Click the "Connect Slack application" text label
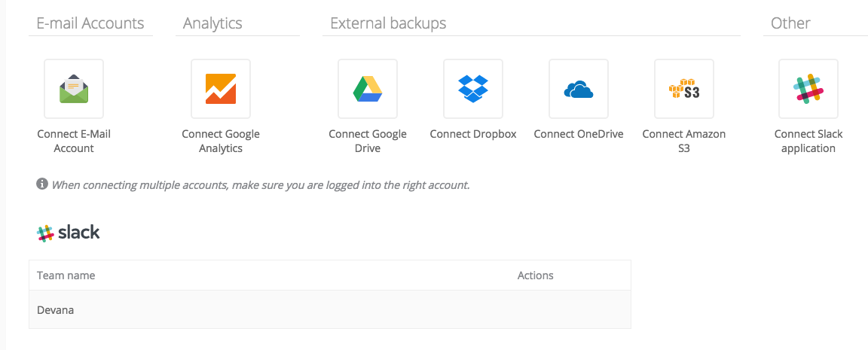 pyautogui.click(x=808, y=142)
